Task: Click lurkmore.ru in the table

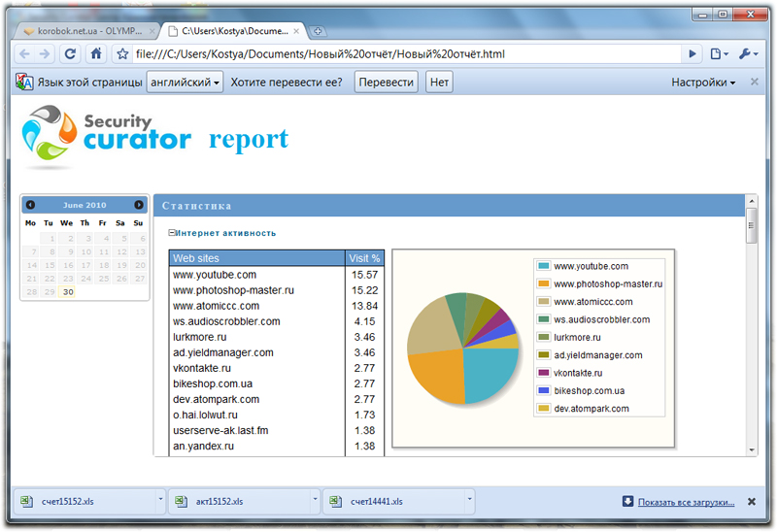Action: click(x=200, y=337)
